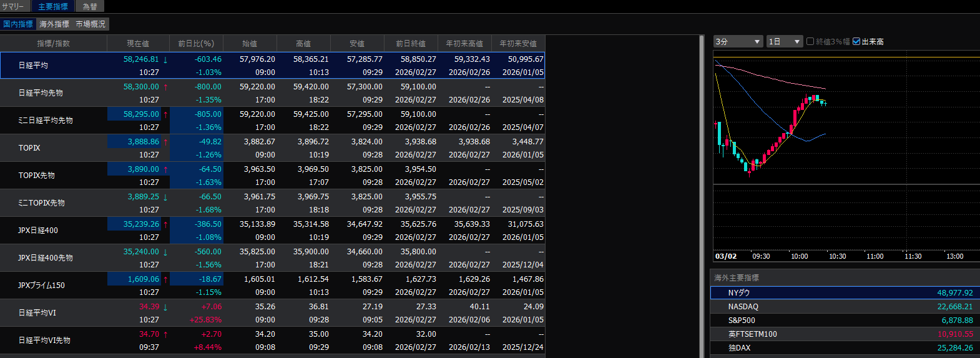Click the down arrow for JPX日経400先物

(x=165, y=252)
